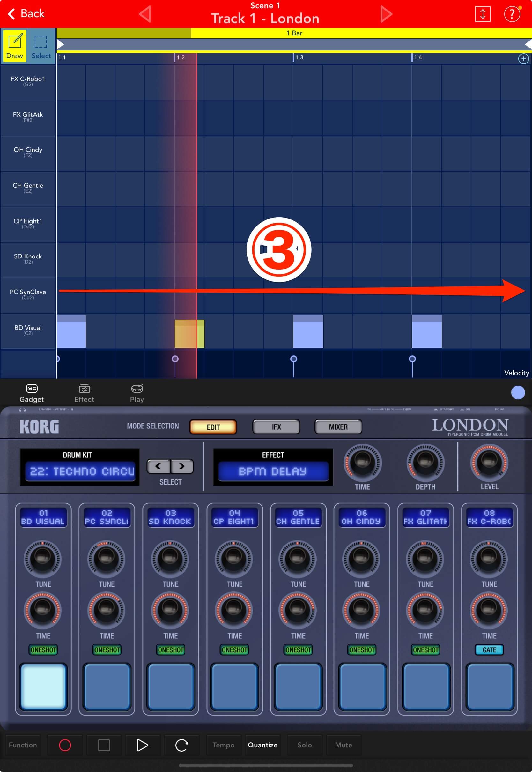Select the CP Eight1 row label
Image resolution: width=532 pixels, height=772 pixels.
coord(28,224)
